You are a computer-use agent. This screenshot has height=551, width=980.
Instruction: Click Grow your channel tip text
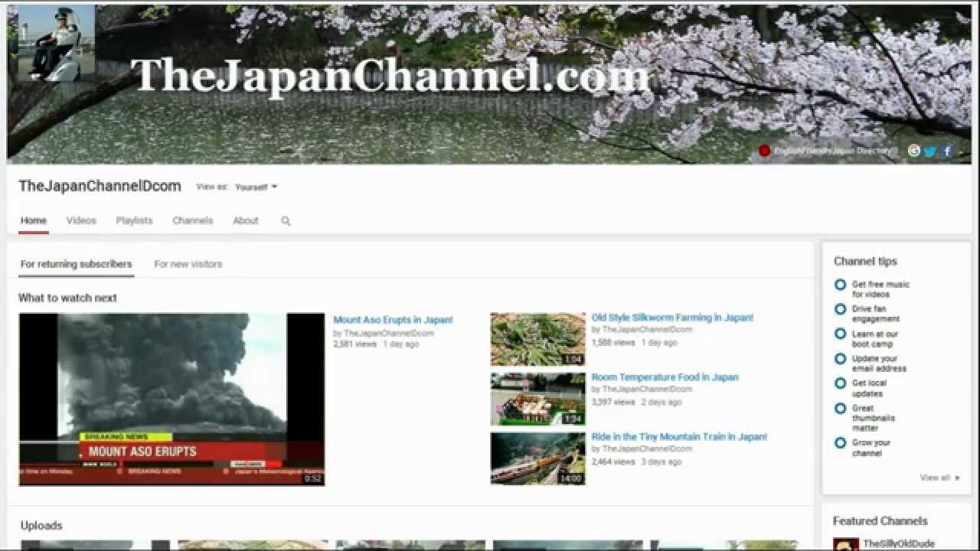pos(871,448)
